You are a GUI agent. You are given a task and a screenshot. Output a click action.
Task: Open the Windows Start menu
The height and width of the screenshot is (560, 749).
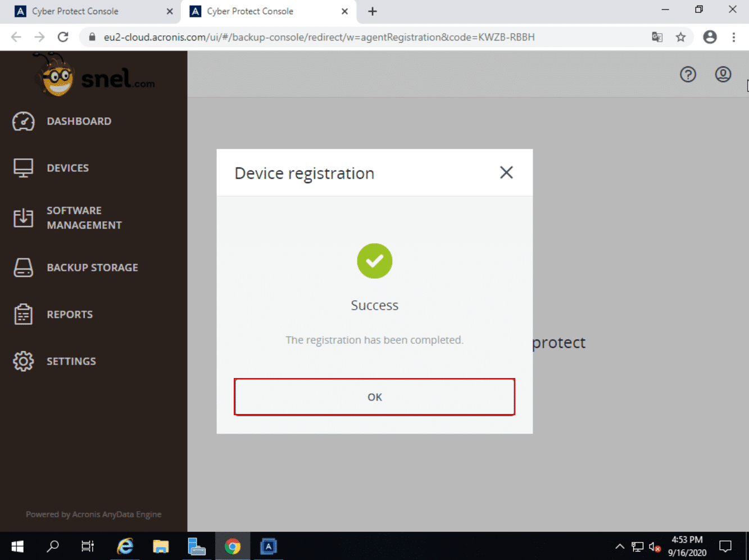click(x=17, y=546)
